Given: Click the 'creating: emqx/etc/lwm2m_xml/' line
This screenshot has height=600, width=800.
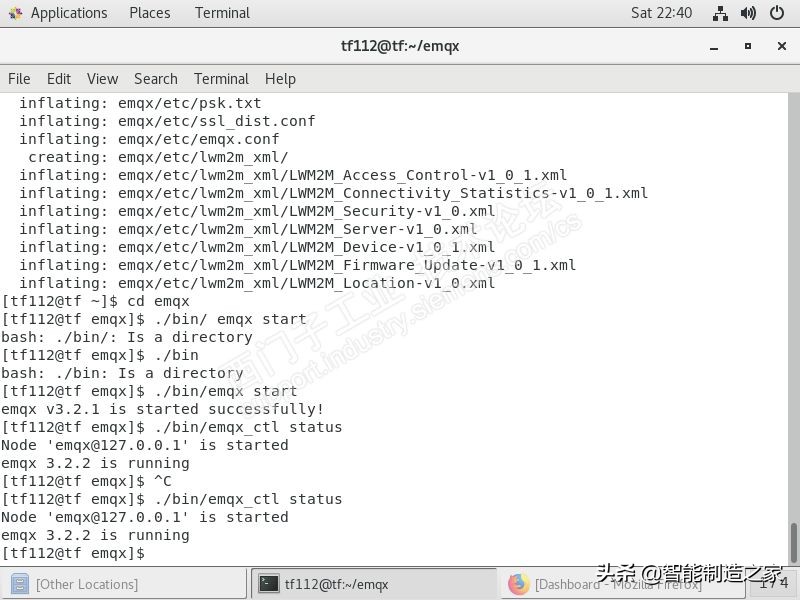Looking at the screenshot, I should [x=158, y=157].
